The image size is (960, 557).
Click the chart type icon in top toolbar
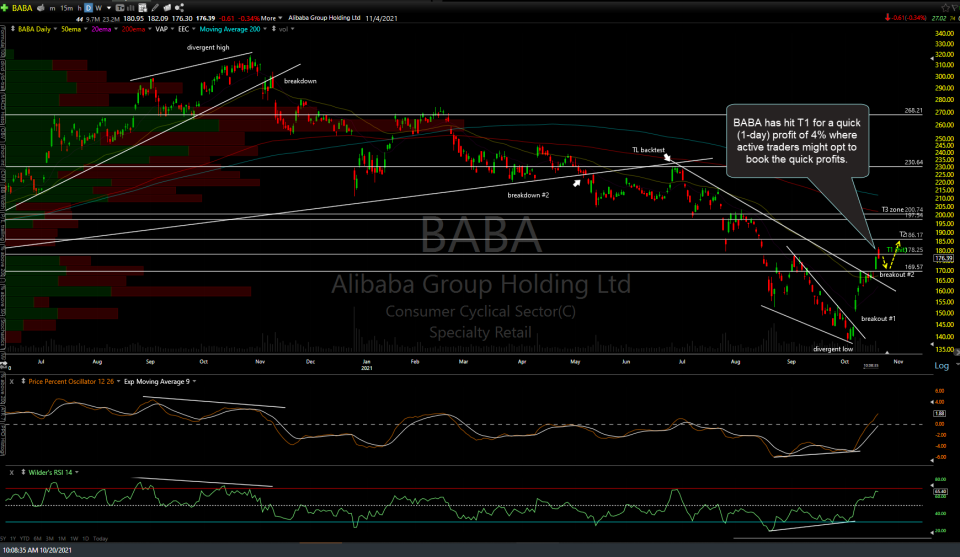point(119,8)
